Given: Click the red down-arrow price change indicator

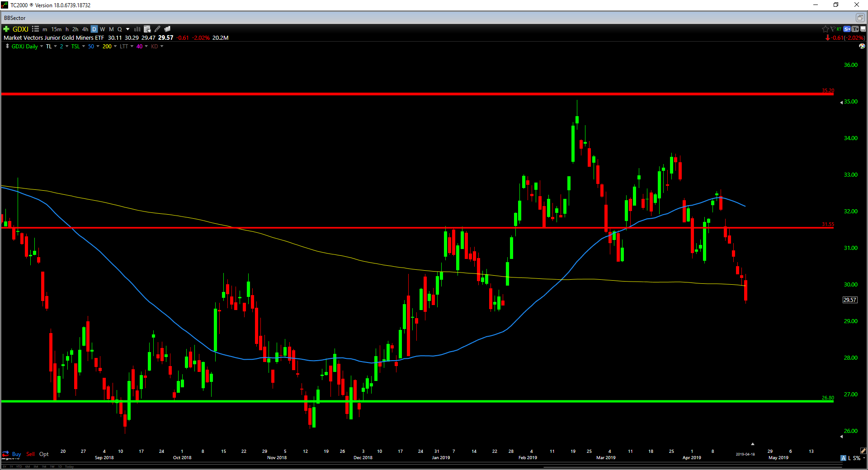Looking at the screenshot, I should coord(828,38).
